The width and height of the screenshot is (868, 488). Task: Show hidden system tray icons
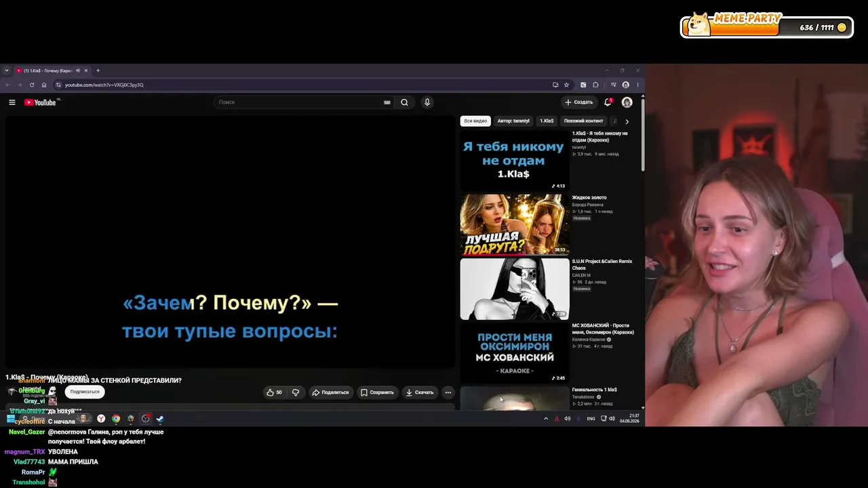click(x=546, y=419)
